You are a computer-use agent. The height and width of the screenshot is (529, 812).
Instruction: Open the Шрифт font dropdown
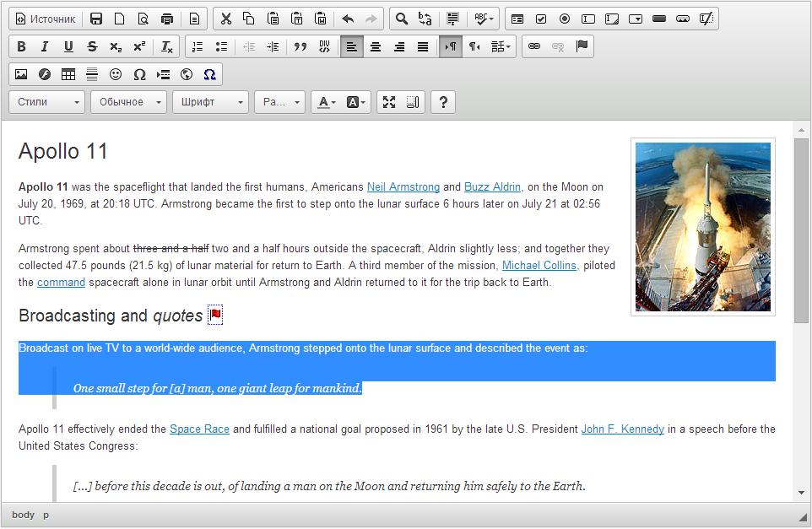[210, 102]
